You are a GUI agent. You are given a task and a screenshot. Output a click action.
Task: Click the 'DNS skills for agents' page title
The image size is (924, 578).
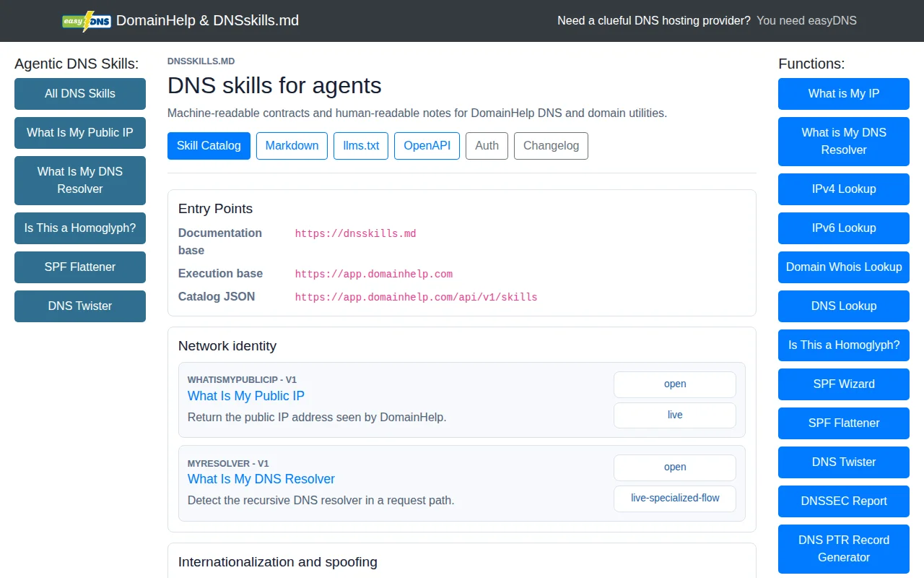click(274, 85)
